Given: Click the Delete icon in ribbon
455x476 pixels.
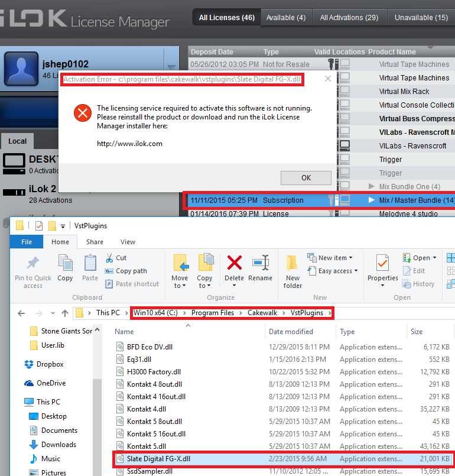Looking at the screenshot, I should point(234,263).
